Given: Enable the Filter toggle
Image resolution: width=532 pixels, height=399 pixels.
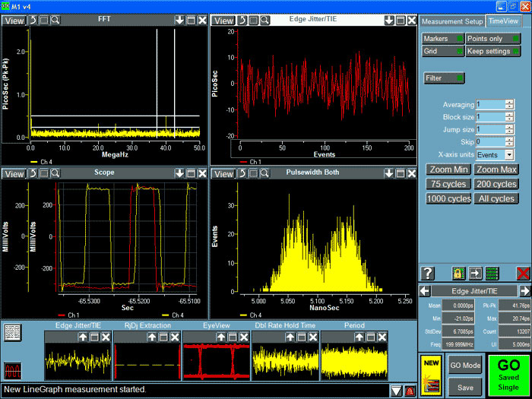Looking at the screenshot, I should [444, 78].
